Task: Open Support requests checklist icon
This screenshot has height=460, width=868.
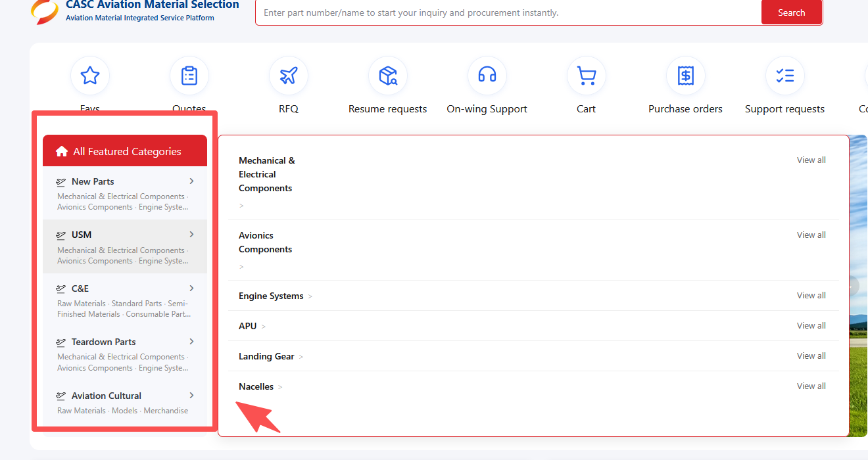Action: click(x=785, y=76)
